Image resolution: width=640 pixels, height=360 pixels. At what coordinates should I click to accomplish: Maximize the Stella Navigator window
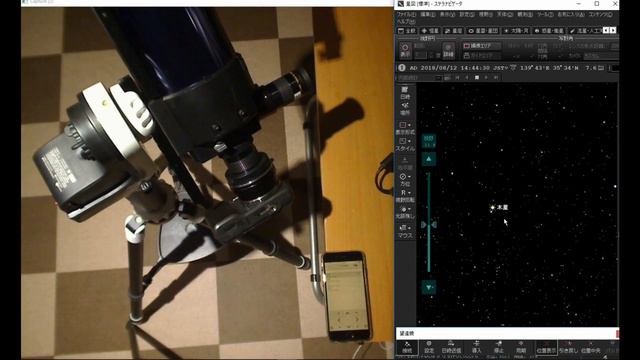pyautogui.click(x=597, y=4)
